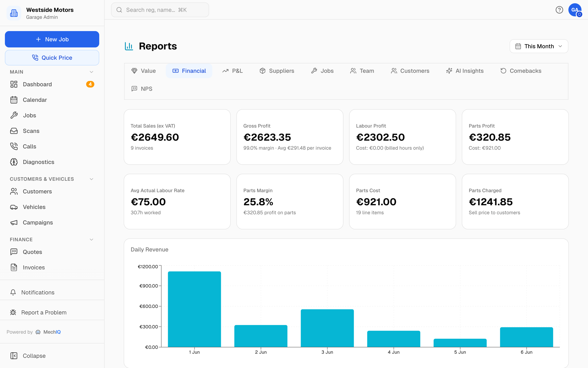Click the Suppliers tab box icon
The height and width of the screenshot is (368, 588).
tap(262, 71)
